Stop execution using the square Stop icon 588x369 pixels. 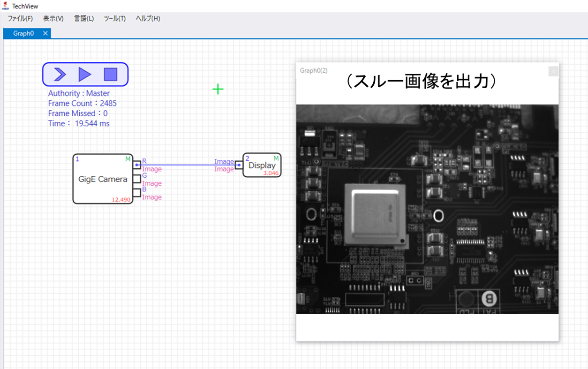[x=110, y=74]
